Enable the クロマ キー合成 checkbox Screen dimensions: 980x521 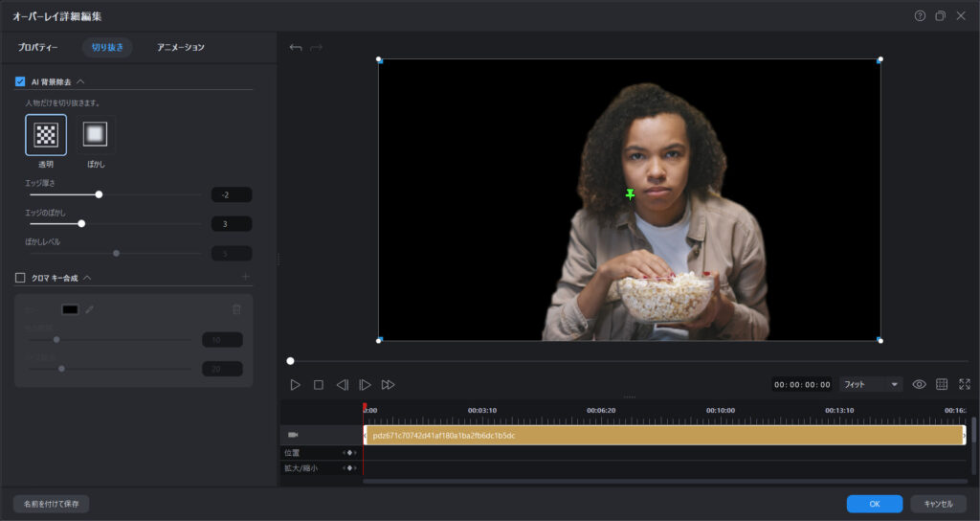(20, 278)
